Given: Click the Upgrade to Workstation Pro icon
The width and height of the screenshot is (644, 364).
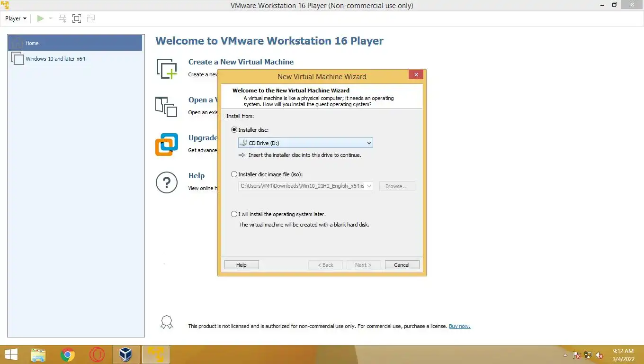Looking at the screenshot, I should pos(167,145).
